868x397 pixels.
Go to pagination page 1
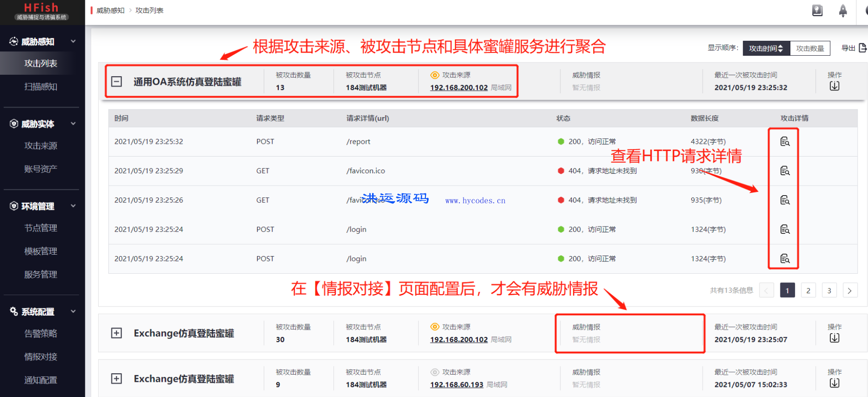[x=787, y=290]
